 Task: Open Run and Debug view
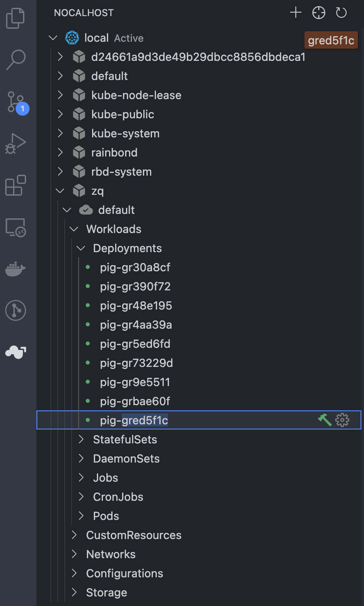(x=16, y=143)
